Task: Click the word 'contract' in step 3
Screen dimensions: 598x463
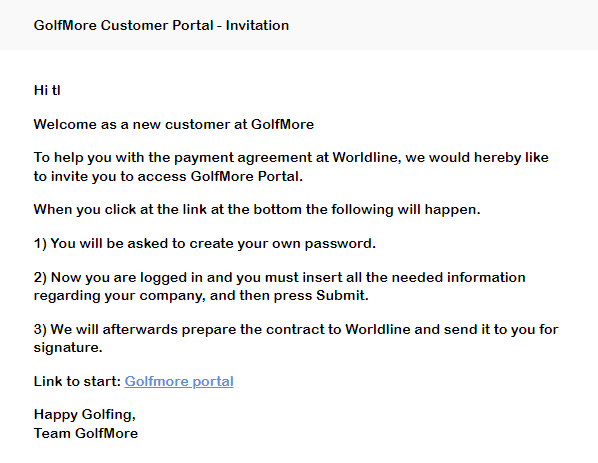Action: point(291,330)
